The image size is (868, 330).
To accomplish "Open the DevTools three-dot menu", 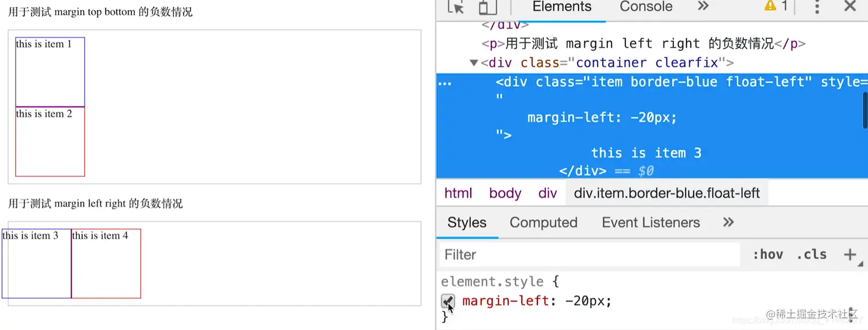I will point(817,7).
